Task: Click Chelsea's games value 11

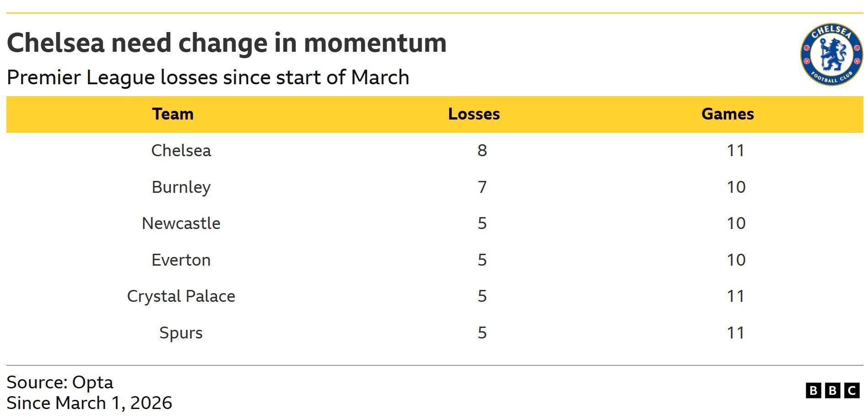Action: point(736,151)
